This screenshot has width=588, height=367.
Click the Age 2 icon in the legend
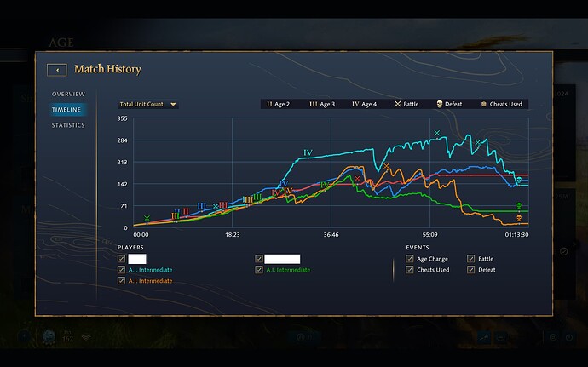269,104
